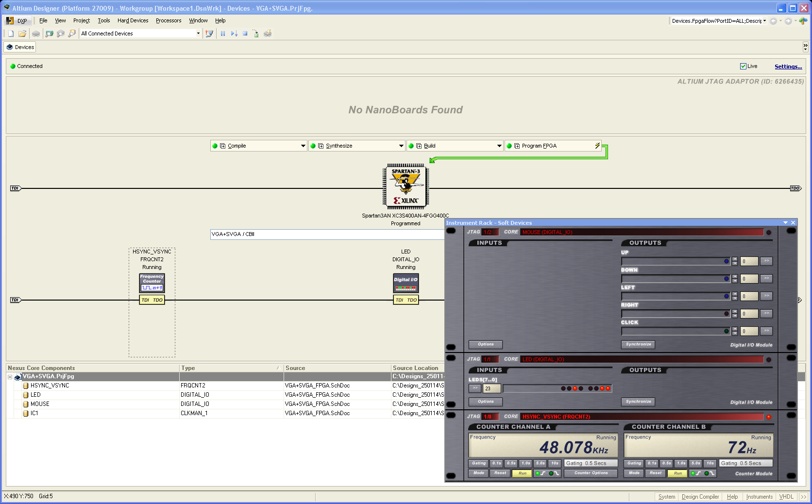Image resolution: width=812 pixels, height=504 pixels.
Task: Switch to the Devices tab
Action: pyautogui.click(x=20, y=47)
